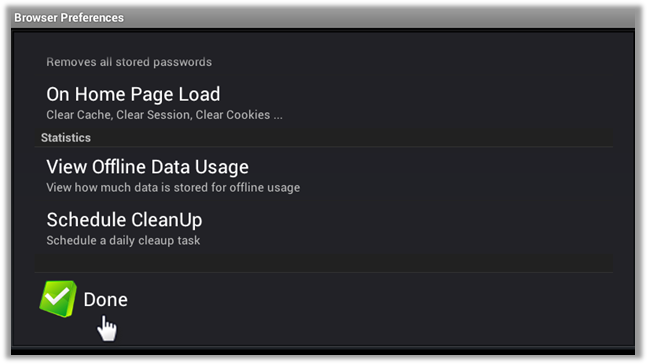648x364 pixels.
Task: Click 'Clear Cache, Clear Session, Clear Cookies' summary
Action: (x=164, y=115)
